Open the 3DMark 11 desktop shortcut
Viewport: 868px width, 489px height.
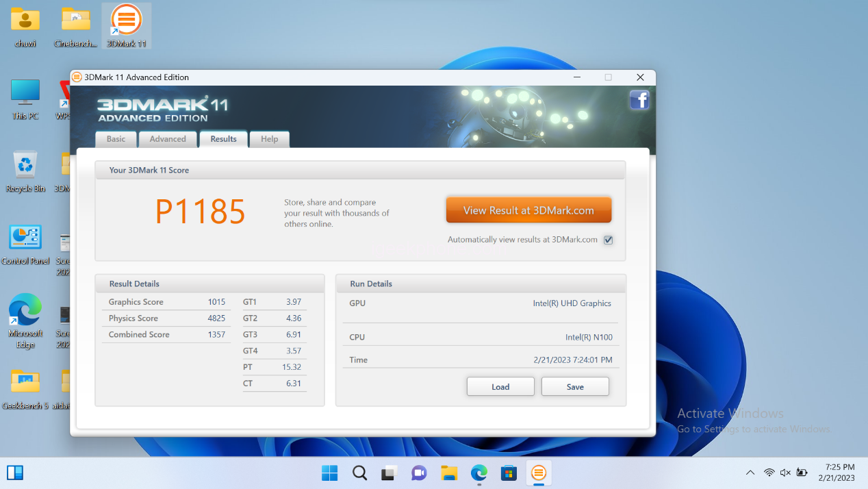click(127, 25)
